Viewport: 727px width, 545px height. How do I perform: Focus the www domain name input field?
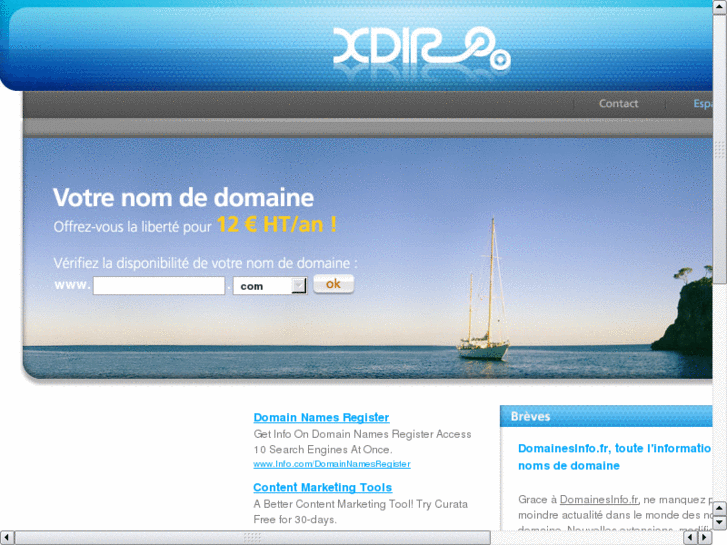tap(159, 285)
